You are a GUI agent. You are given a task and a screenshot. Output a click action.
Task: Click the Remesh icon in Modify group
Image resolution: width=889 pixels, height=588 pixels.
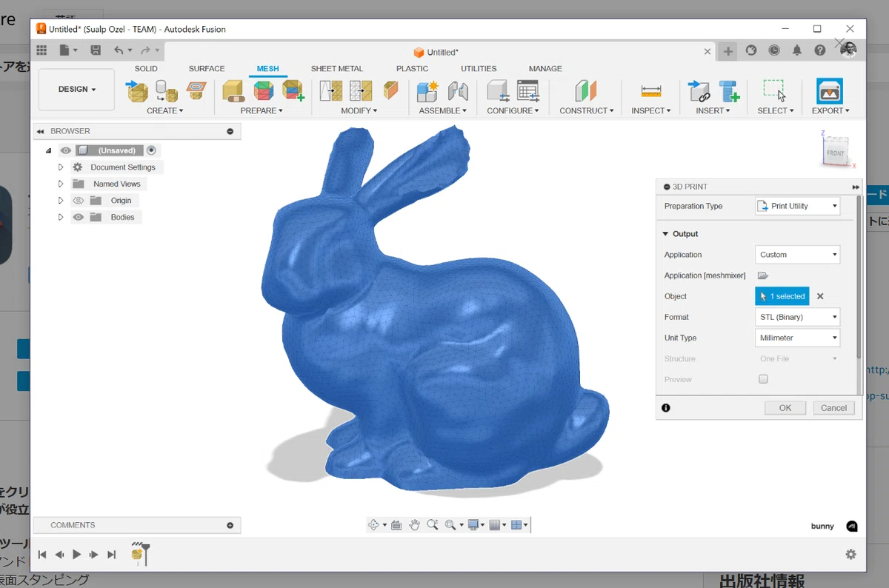point(330,91)
